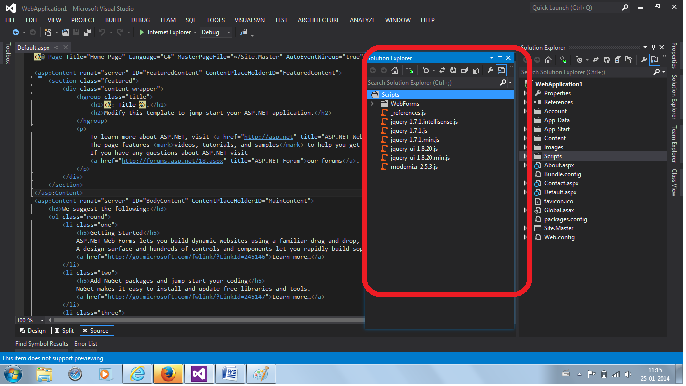Toggle Preview Selected Items in docked Solution Explorer
This screenshot has height=386, width=686.
(654, 60)
